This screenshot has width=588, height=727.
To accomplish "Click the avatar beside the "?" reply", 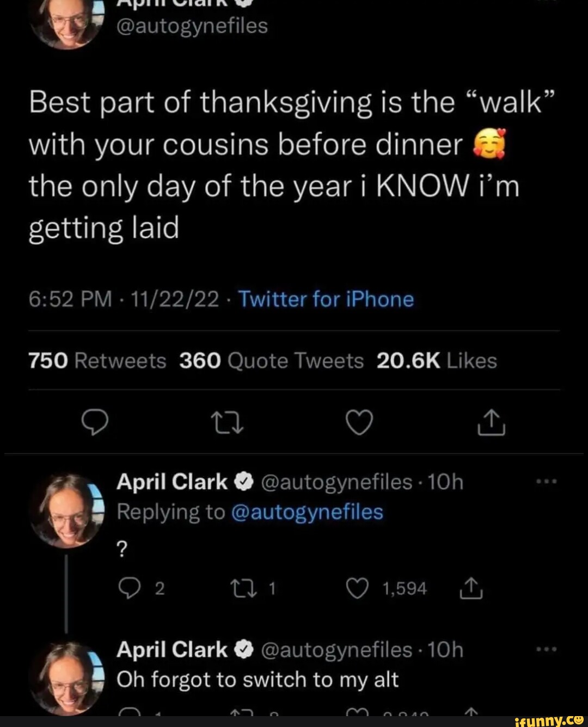I will [x=68, y=509].
